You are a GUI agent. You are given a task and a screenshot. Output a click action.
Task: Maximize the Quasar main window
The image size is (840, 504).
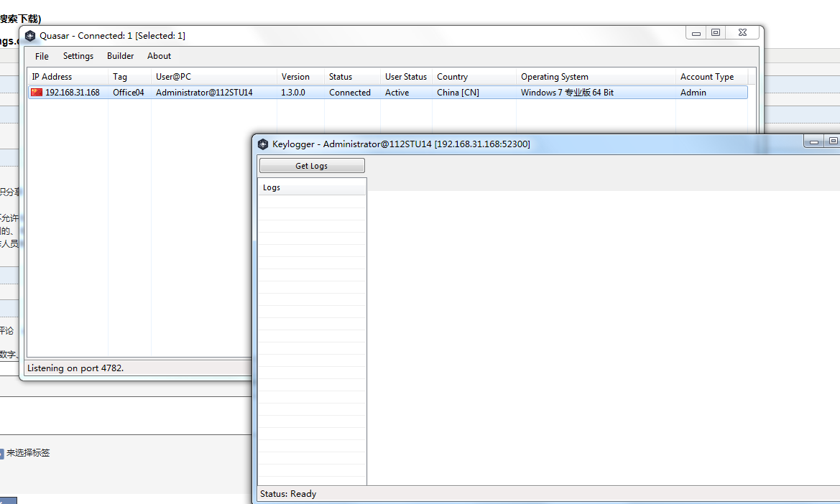pos(716,32)
